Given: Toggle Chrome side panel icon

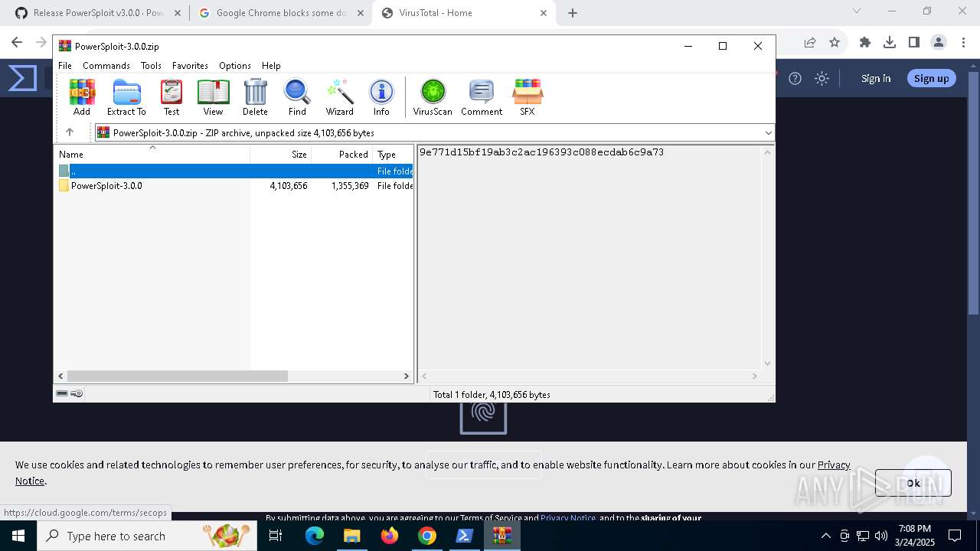Looking at the screenshot, I should (x=914, y=43).
